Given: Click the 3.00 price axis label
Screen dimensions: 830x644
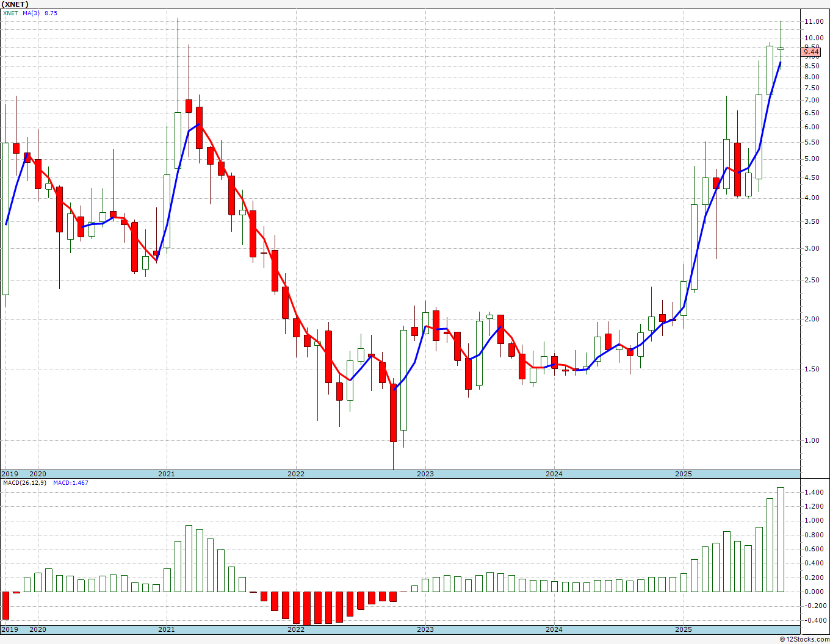Looking at the screenshot, I should 812,248.
